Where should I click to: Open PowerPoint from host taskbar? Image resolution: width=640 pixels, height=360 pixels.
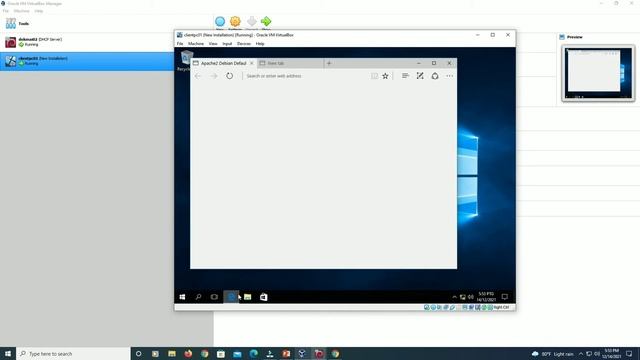coord(286,353)
